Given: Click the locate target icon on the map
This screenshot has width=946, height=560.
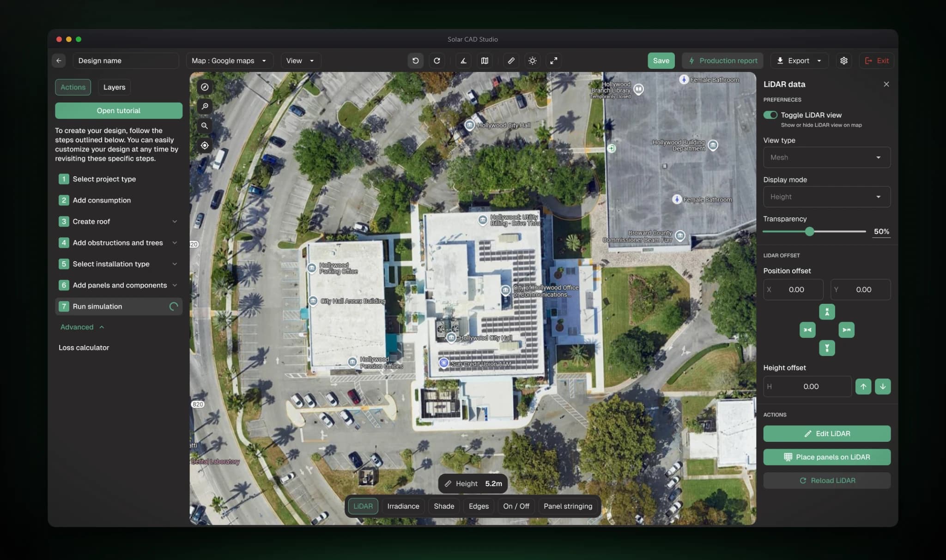Looking at the screenshot, I should pos(205,145).
